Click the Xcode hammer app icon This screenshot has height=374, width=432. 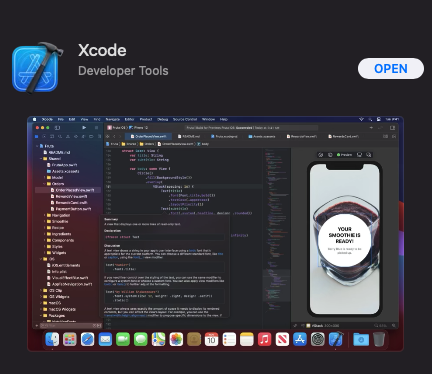pos(37,68)
